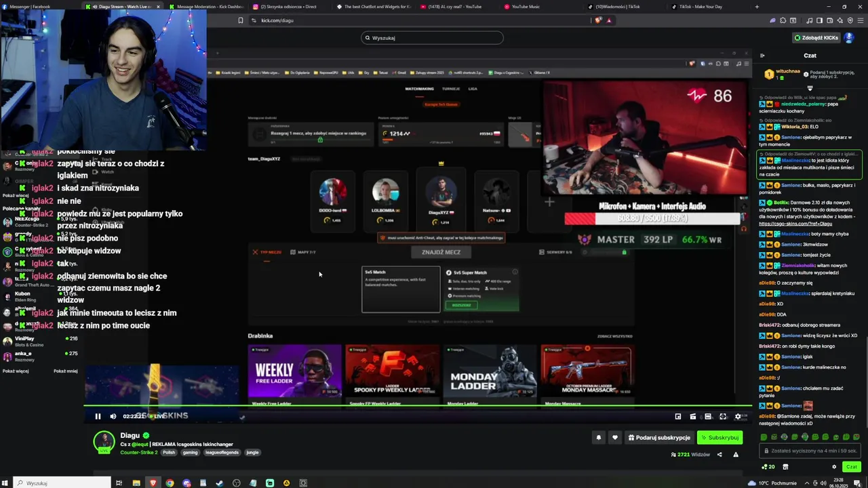Toggle theater mode in the player
This screenshot has height=488, width=868.
(708, 417)
